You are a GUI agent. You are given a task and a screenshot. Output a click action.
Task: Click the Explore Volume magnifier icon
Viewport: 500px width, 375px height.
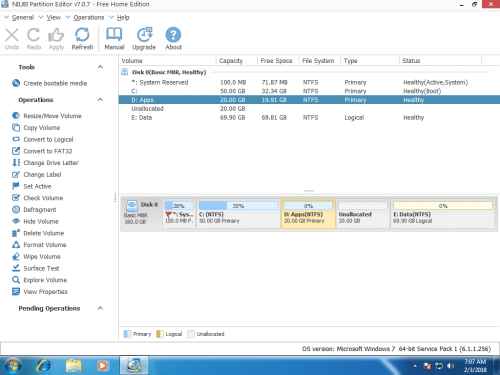16,280
